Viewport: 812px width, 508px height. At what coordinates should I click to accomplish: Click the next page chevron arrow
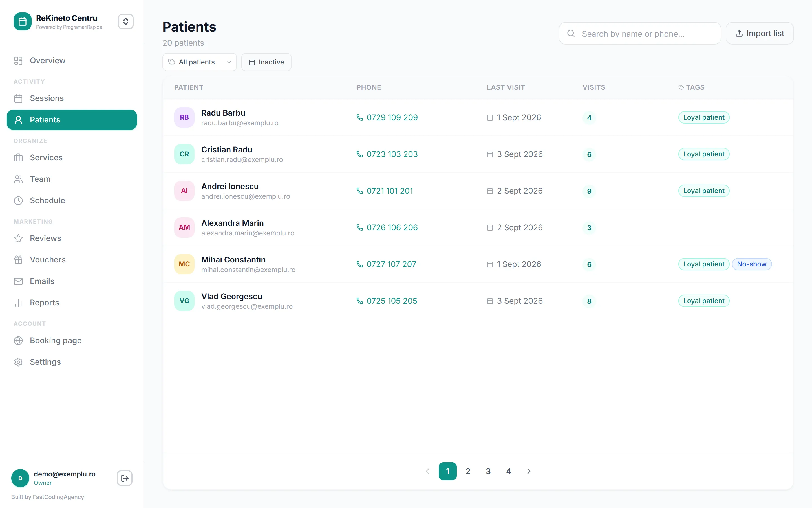tap(529, 471)
